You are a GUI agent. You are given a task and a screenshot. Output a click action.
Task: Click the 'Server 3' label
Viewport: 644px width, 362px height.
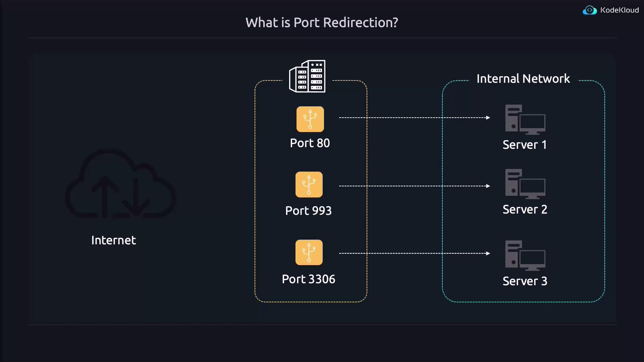525,281
